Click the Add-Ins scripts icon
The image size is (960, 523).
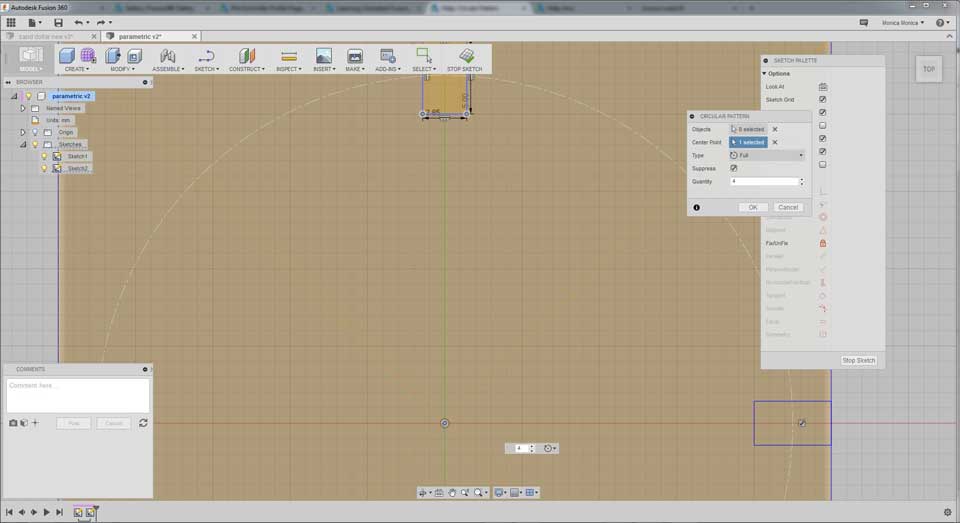388,56
